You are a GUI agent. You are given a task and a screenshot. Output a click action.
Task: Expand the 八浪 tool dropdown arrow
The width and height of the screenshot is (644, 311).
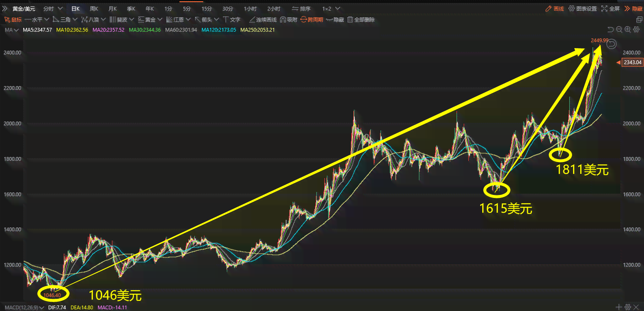coord(103,19)
